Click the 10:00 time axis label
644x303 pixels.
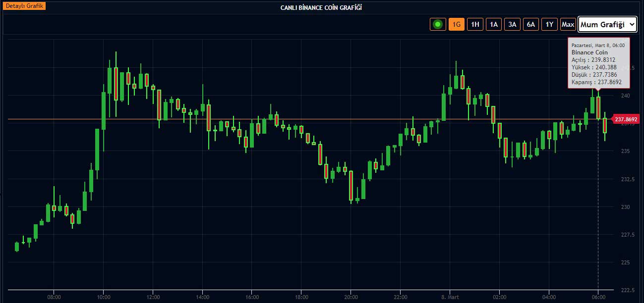tap(104, 297)
